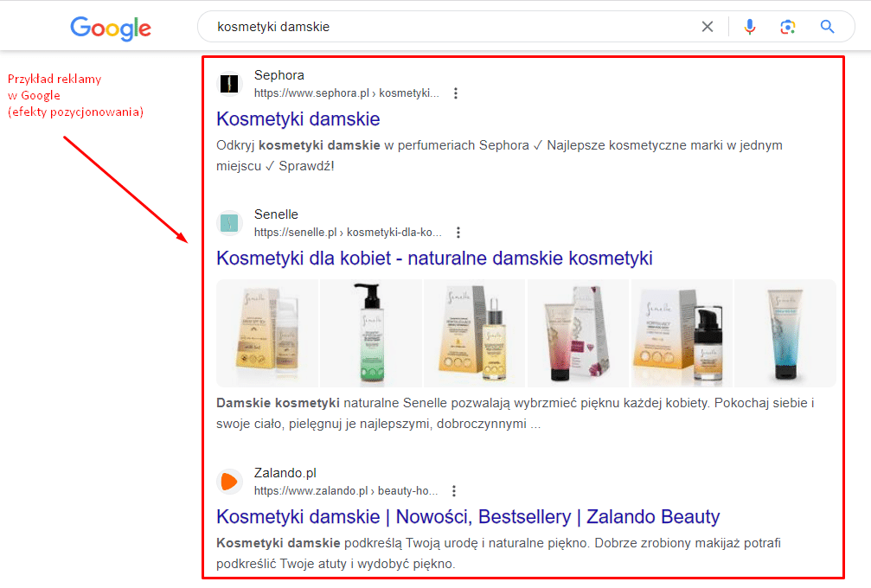Open Senelle black pump with orange box thumbnail
Image resolution: width=871 pixels, height=588 pixels.
682,333
